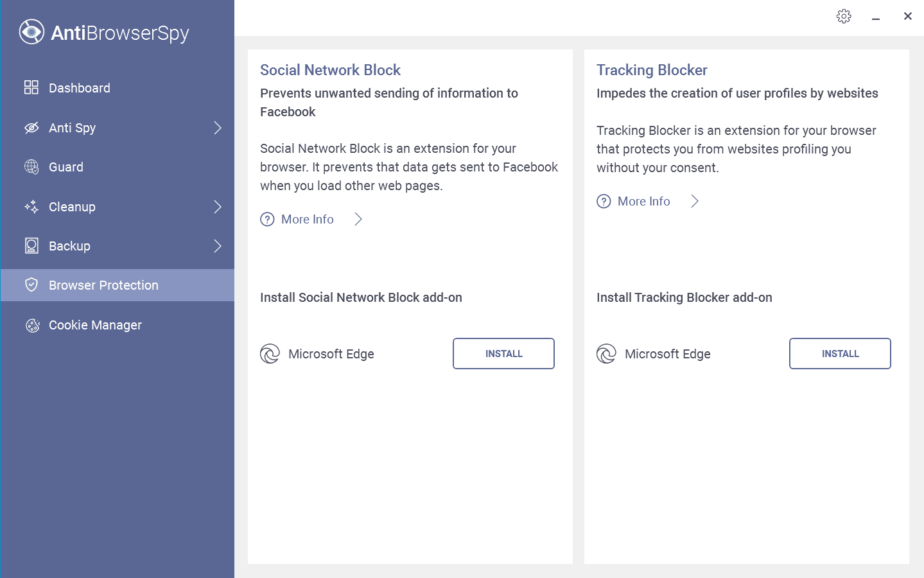This screenshot has width=924, height=578.
Task: Click the Guard globe shield icon
Action: (31, 167)
